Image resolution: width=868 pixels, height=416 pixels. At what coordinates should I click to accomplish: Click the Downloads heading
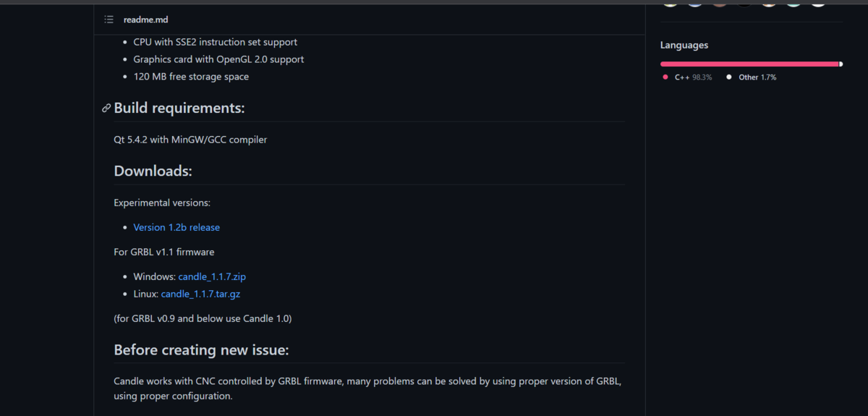pos(153,171)
